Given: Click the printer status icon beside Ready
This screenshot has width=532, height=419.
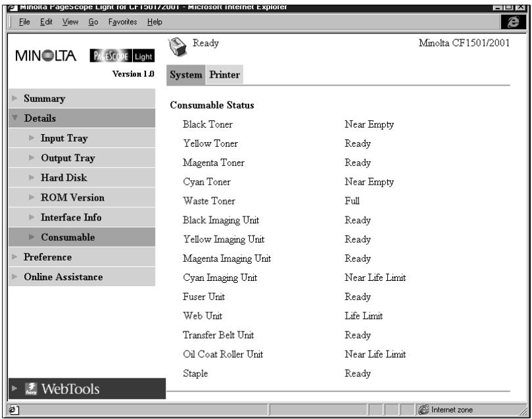Looking at the screenshot, I should 177,47.
